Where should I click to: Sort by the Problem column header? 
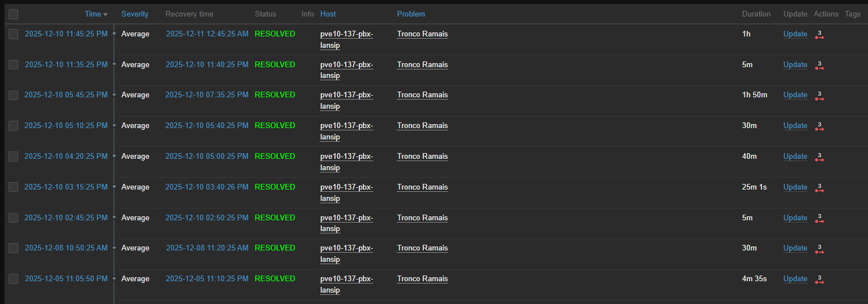pos(411,14)
